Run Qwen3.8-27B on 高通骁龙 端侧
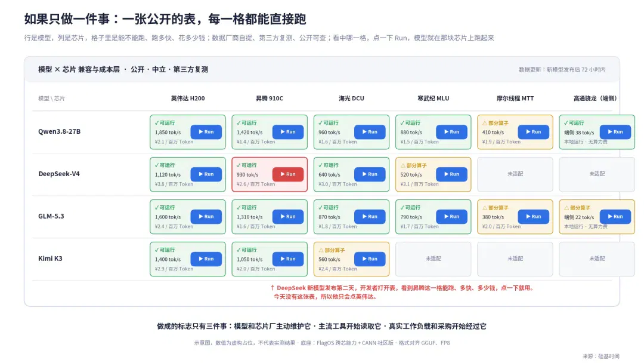The image size is (644, 363). tap(615, 132)
